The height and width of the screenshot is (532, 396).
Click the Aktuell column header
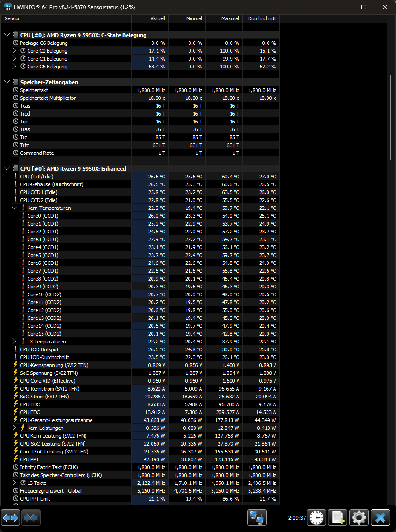[x=150, y=18]
